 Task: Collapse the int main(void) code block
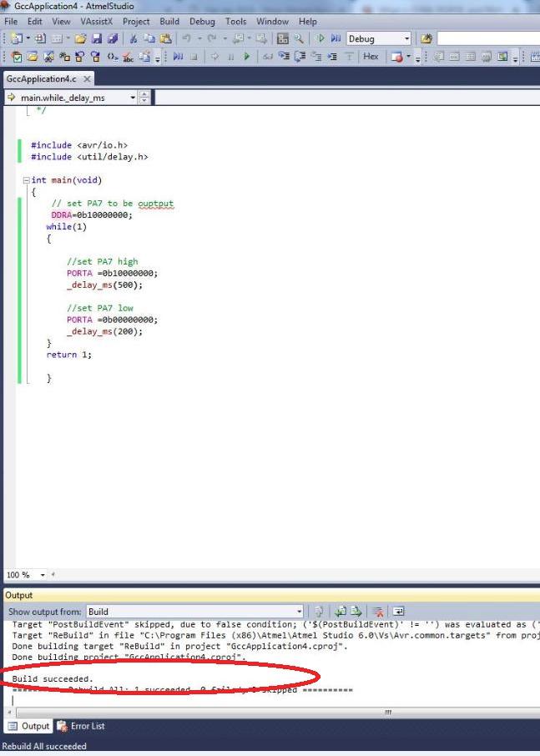pyautogui.click(x=27, y=180)
